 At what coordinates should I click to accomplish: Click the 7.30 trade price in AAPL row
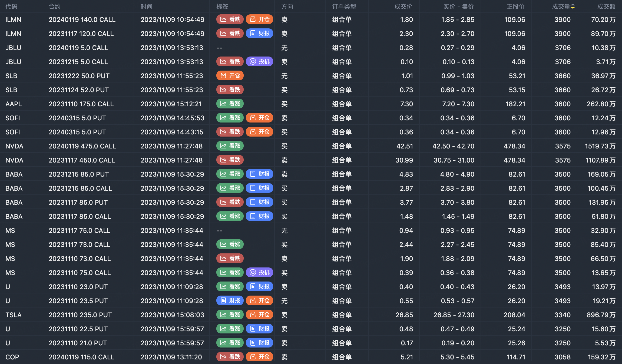point(406,104)
